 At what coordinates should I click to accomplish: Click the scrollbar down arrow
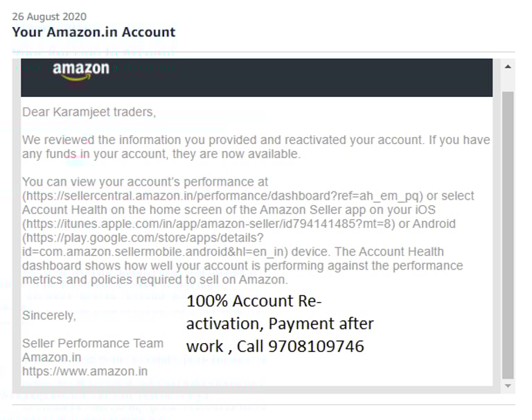point(508,386)
